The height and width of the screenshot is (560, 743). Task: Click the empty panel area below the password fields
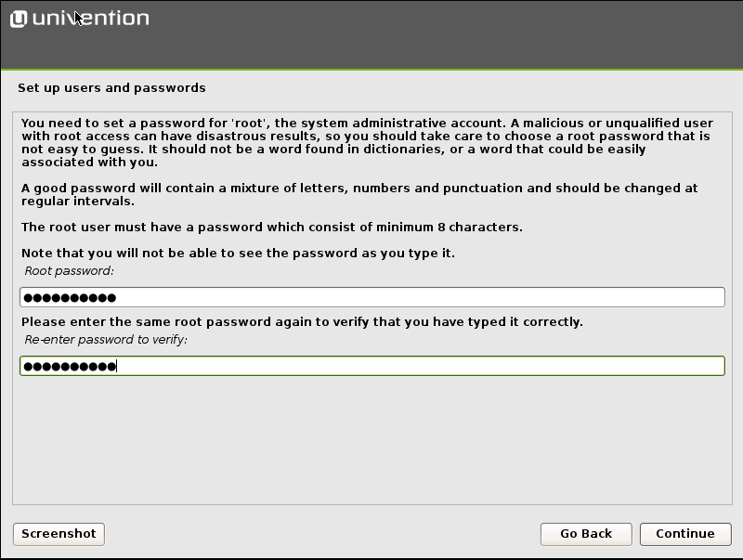[x=372, y=440]
